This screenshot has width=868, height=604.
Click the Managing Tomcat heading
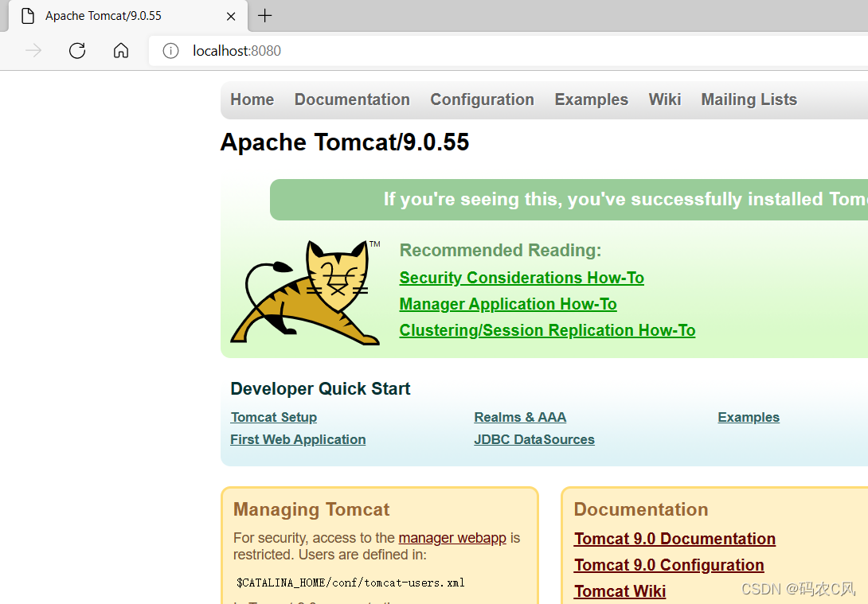311,509
